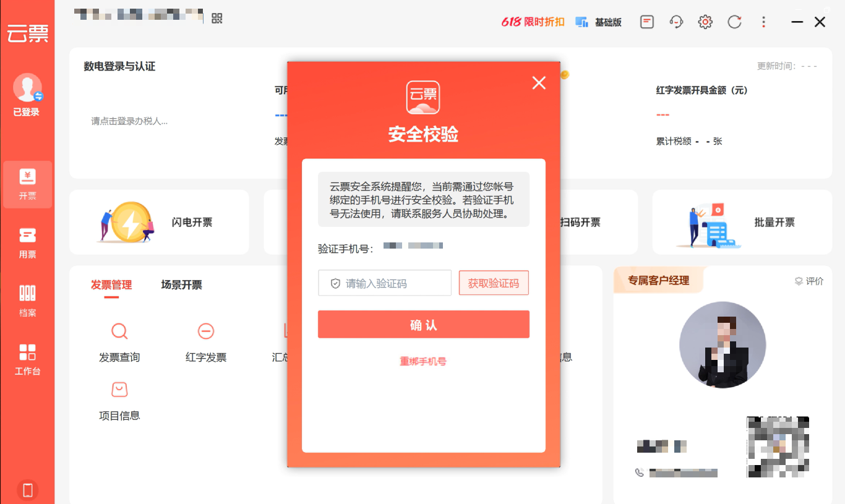Click the customer manager QR code image
The width and height of the screenshot is (845, 504).
pos(778,446)
